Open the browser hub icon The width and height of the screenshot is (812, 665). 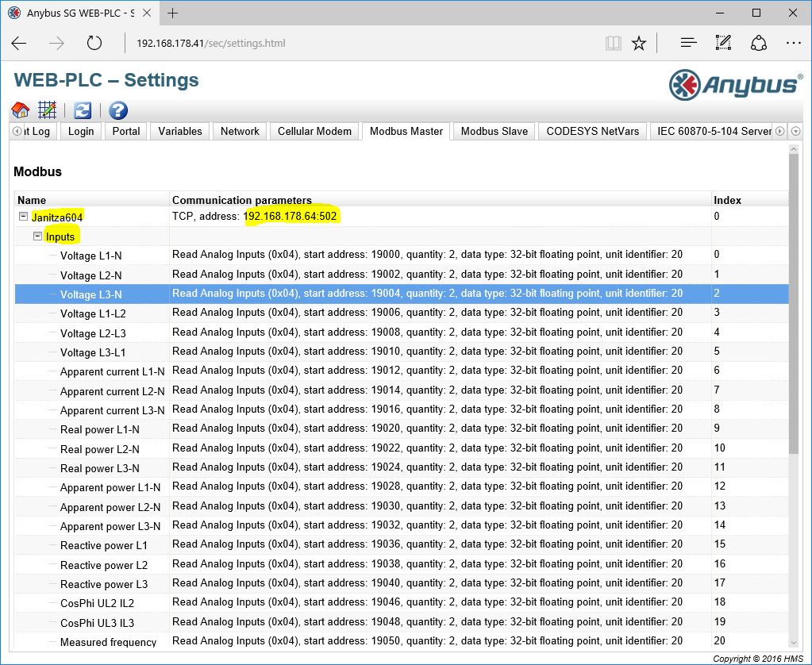pyautogui.click(x=688, y=43)
